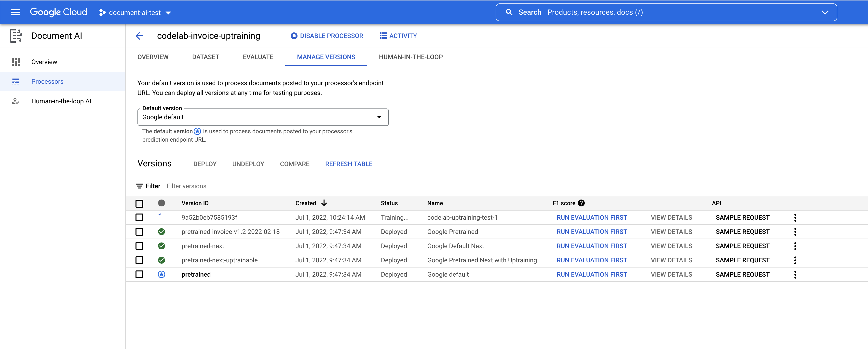
Task: Expand the Default version dropdown
Action: [x=379, y=117]
